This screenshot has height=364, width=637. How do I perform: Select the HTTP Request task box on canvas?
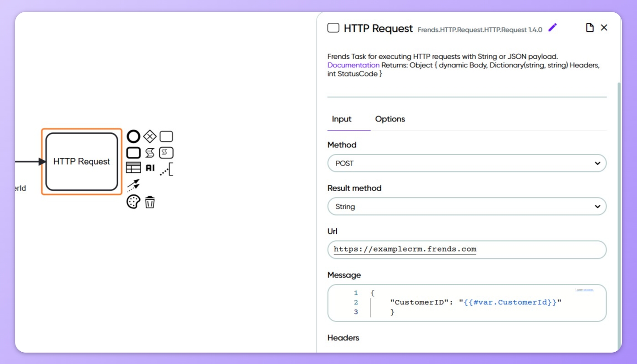82,162
